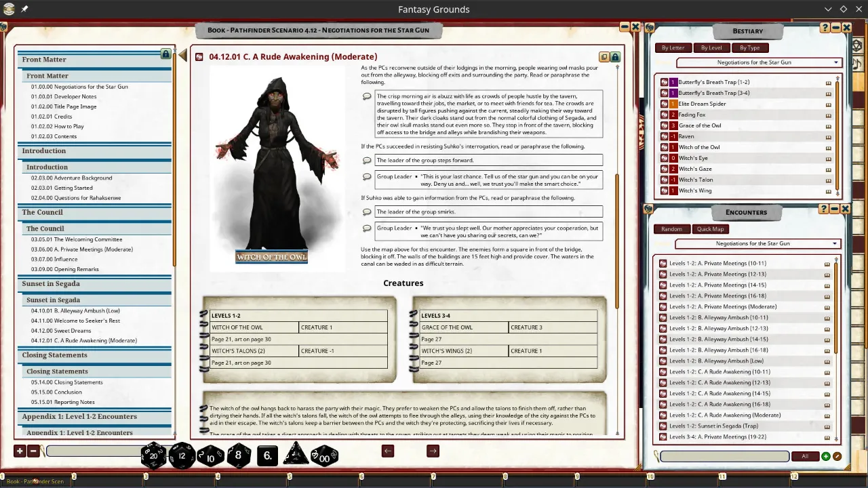The height and width of the screenshot is (488, 868).
Task: Toggle lock icon on book page header
Action: tap(615, 57)
